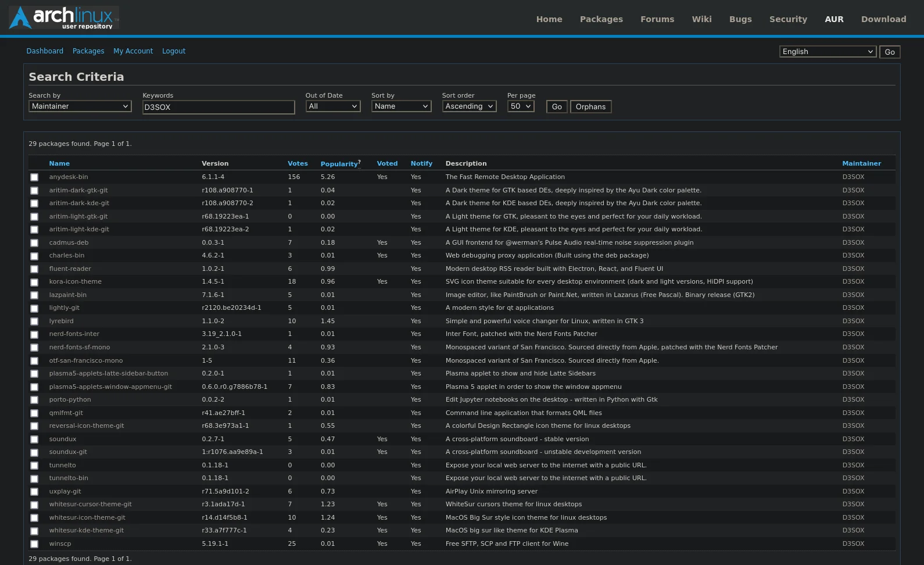Open the Packages link below the logo
This screenshot has width=924, height=565.
(88, 51)
